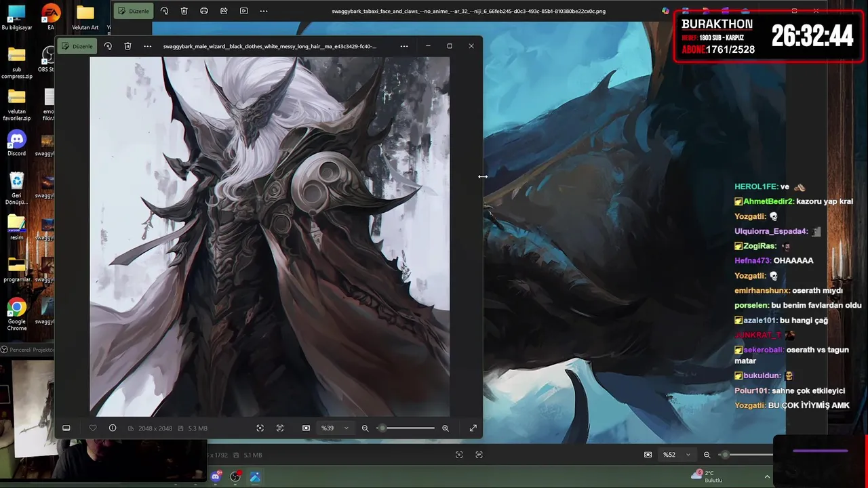Select the Google Chrome desktop shortcut
Screen dimensions: 868x488
coord(17,315)
